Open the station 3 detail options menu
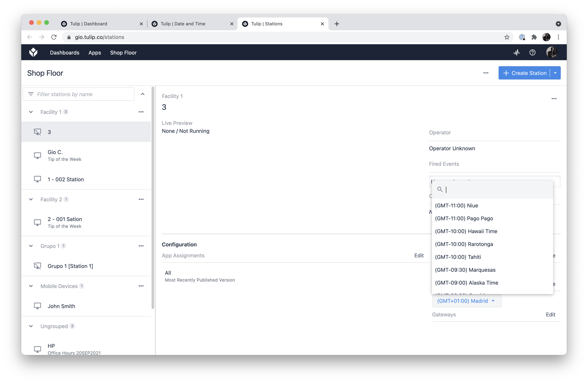This screenshot has width=588, height=383. (x=554, y=99)
